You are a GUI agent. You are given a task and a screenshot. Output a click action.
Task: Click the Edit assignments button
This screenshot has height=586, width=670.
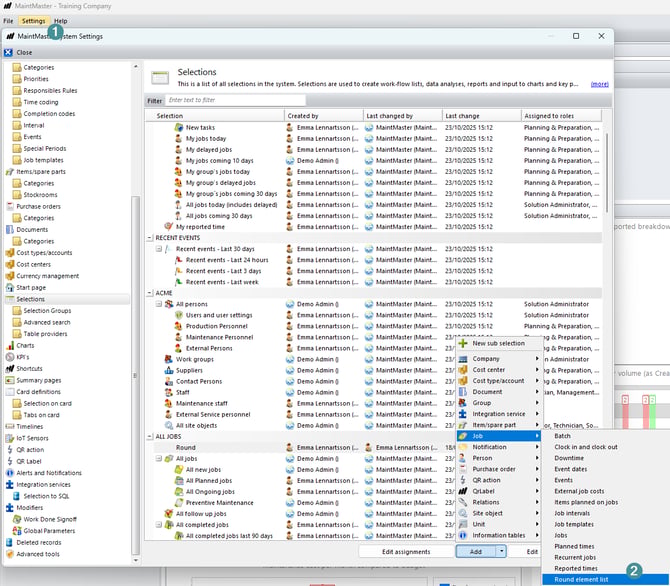406,551
